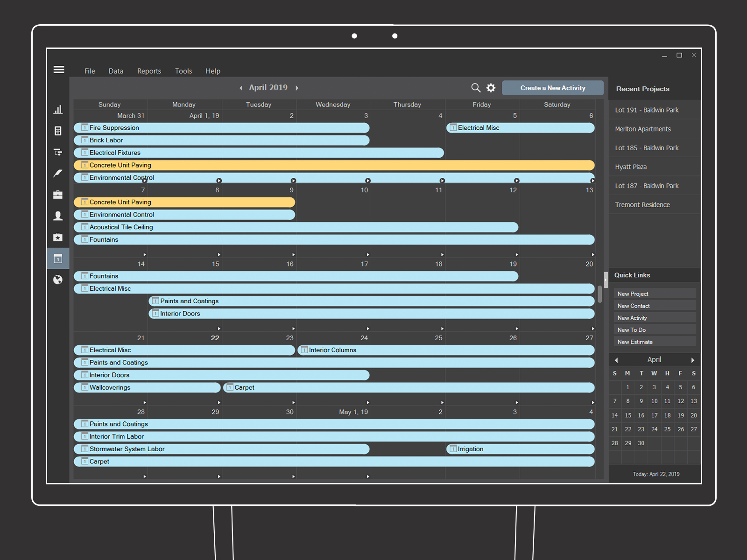Open the schedule list icon in sidebar
The width and height of the screenshot is (747, 560).
58,152
